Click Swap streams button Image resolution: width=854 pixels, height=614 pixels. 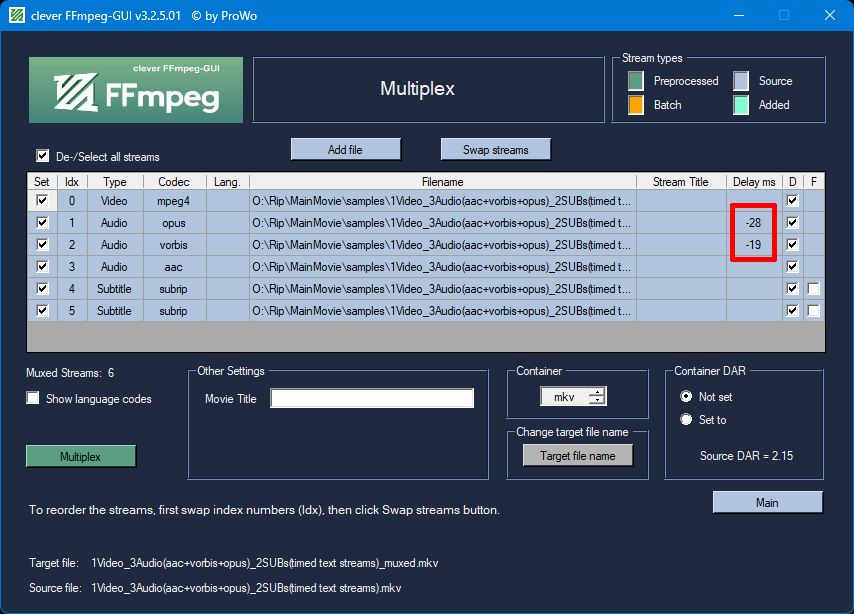496,149
